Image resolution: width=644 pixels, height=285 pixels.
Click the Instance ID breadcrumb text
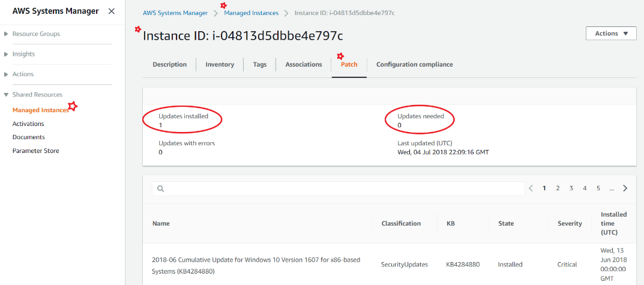pos(345,13)
